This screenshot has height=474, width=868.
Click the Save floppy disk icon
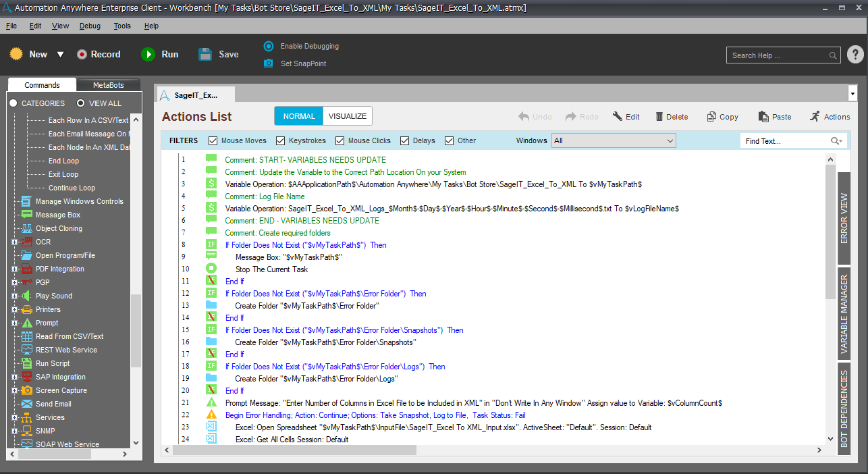coord(205,55)
